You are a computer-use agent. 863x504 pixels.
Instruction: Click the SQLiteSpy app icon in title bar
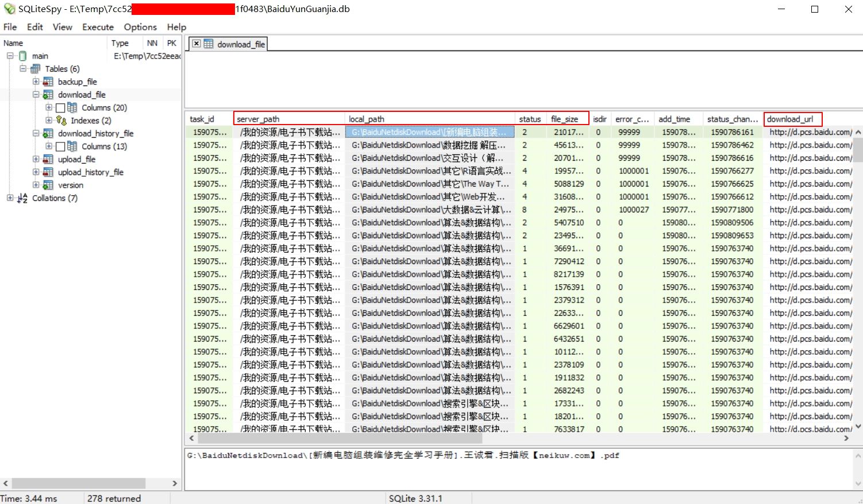(x=9, y=9)
